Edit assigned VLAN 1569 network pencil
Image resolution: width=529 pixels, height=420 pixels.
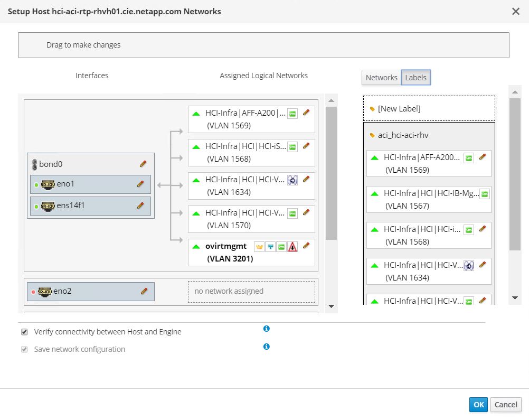(x=306, y=113)
